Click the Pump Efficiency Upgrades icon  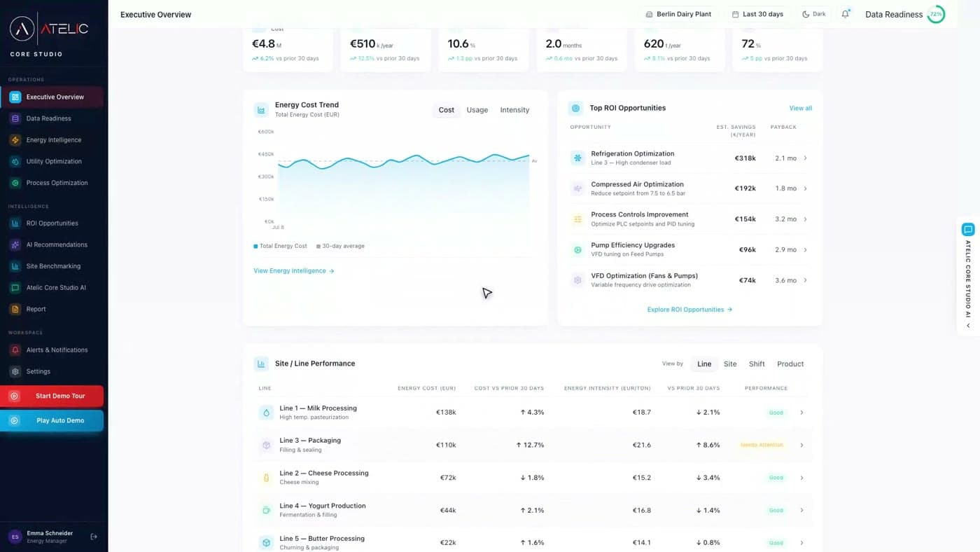pyautogui.click(x=577, y=249)
